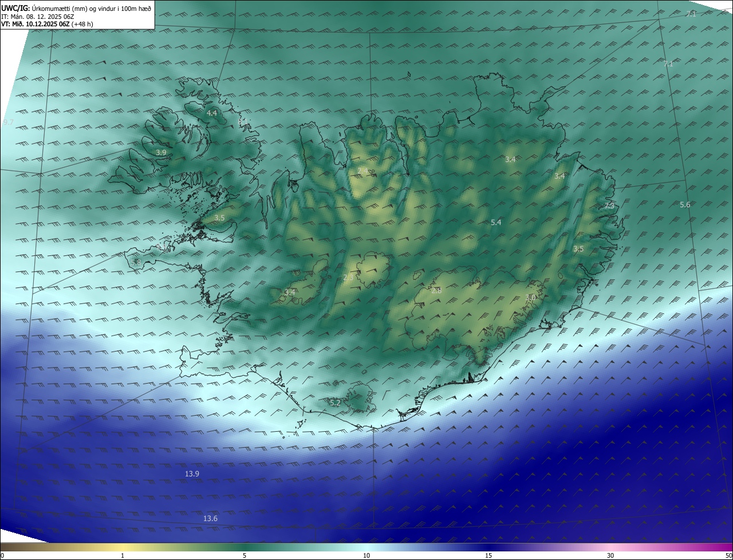733x560 pixels.
Task: Click the 5.2 value near the south coast
Action: 335,403
